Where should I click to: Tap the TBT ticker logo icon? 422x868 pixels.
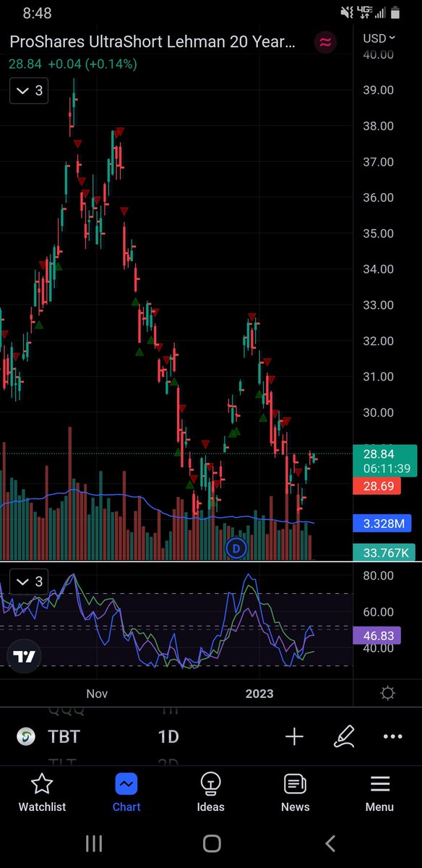[27, 737]
